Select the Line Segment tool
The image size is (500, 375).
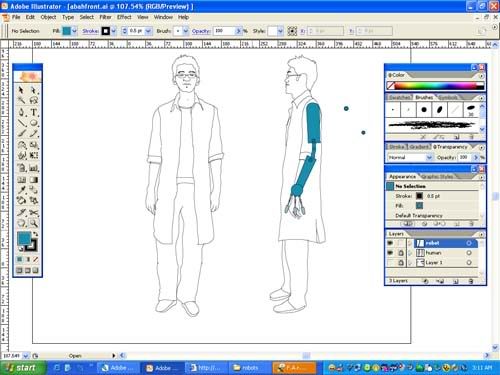(x=21, y=123)
